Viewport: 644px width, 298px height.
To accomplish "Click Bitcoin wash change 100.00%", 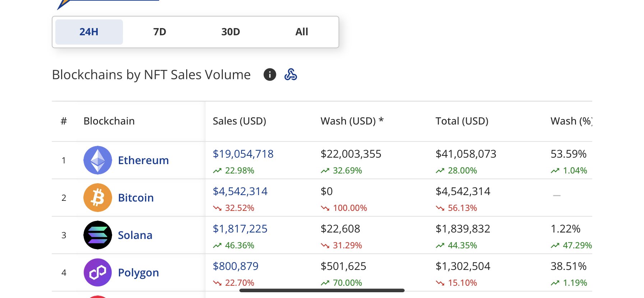I will click(x=344, y=208).
